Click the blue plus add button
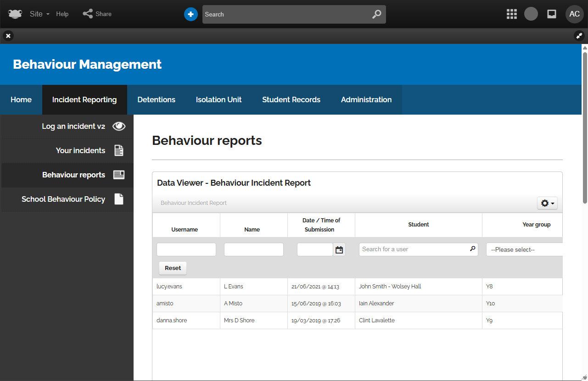The width and height of the screenshot is (588, 381). (190, 14)
